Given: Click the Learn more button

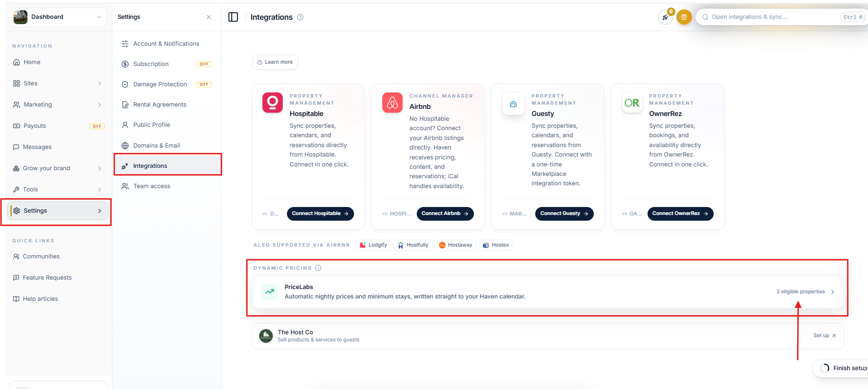Looking at the screenshot, I should (x=275, y=62).
